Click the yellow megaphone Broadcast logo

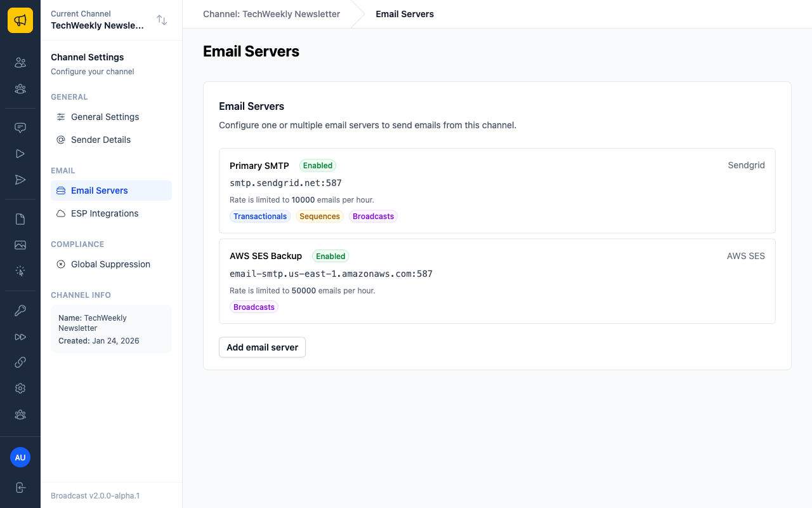[20, 20]
